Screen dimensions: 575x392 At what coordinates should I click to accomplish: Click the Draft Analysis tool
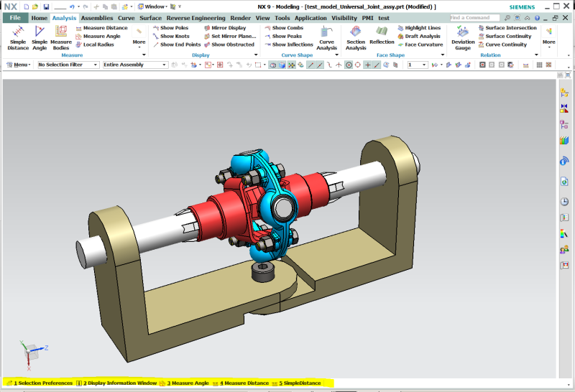point(419,37)
